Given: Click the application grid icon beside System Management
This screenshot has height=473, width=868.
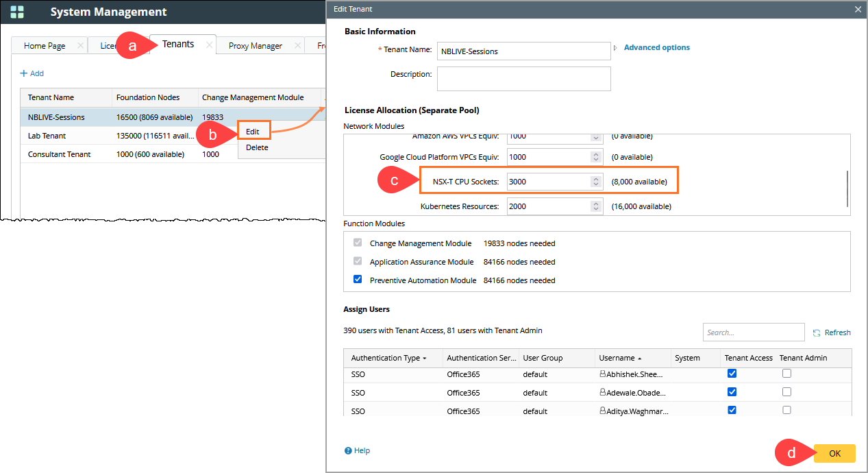Looking at the screenshot, I should [17, 12].
